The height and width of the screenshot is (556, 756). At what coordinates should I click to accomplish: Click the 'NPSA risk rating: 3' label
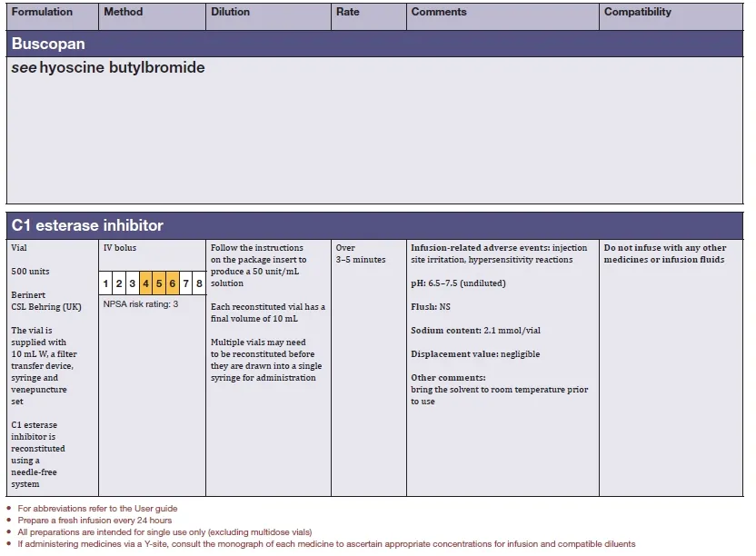click(x=141, y=304)
